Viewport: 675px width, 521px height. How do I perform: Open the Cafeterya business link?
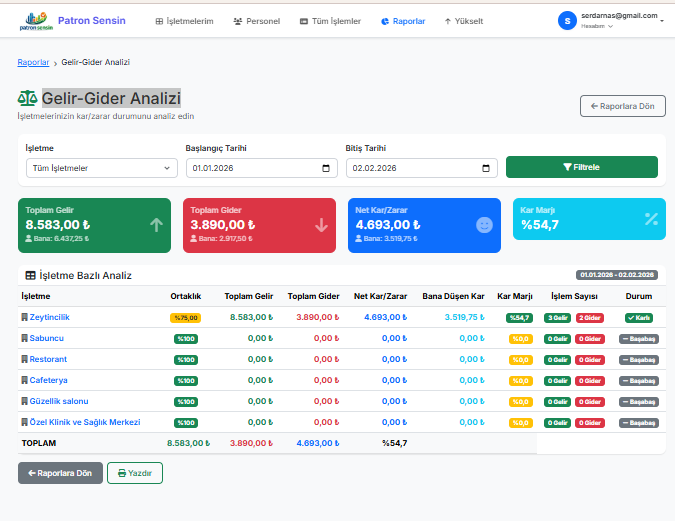pos(49,381)
